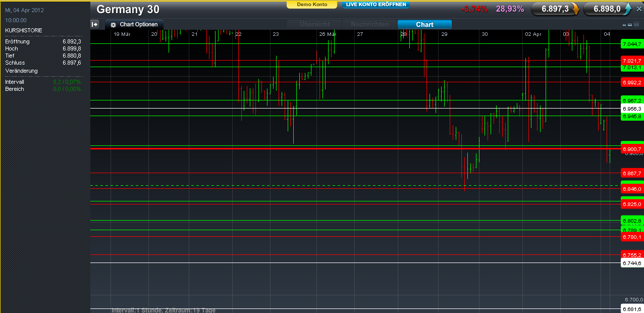Click the KURSHISTORIE heading

[24, 30]
